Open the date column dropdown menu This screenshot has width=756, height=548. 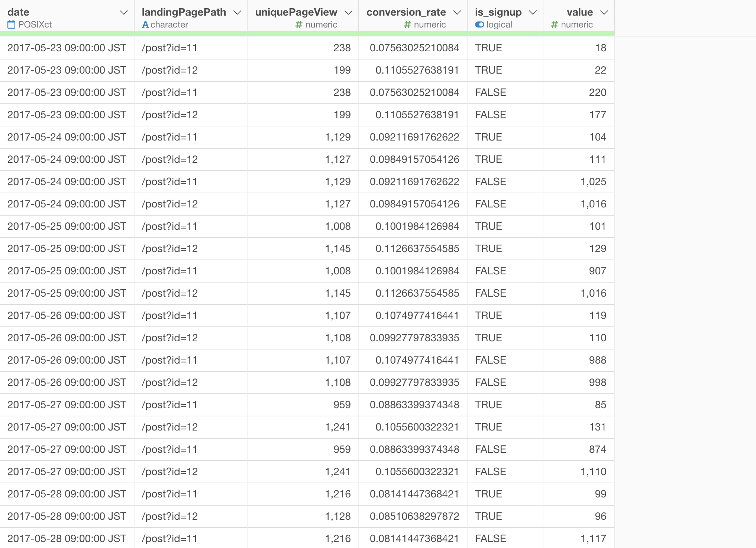[124, 13]
